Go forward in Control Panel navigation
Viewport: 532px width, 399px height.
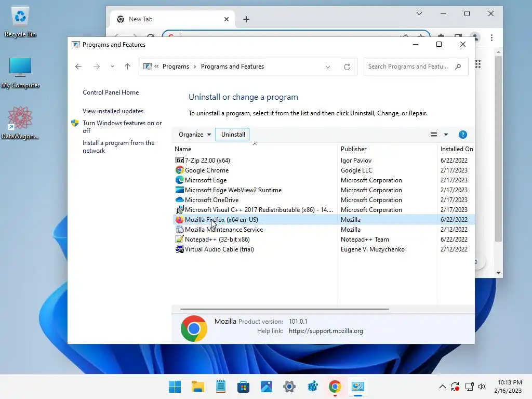click(x=97, y=66)
